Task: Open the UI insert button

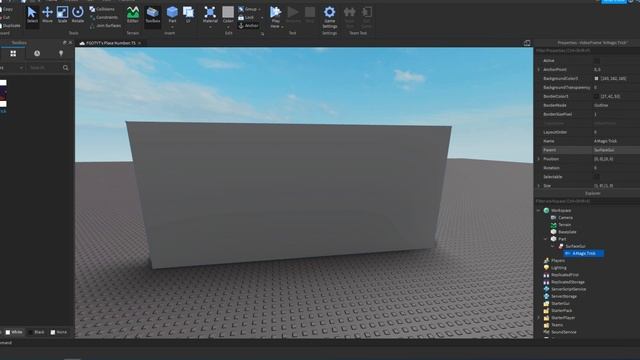Action: [188, 15]
